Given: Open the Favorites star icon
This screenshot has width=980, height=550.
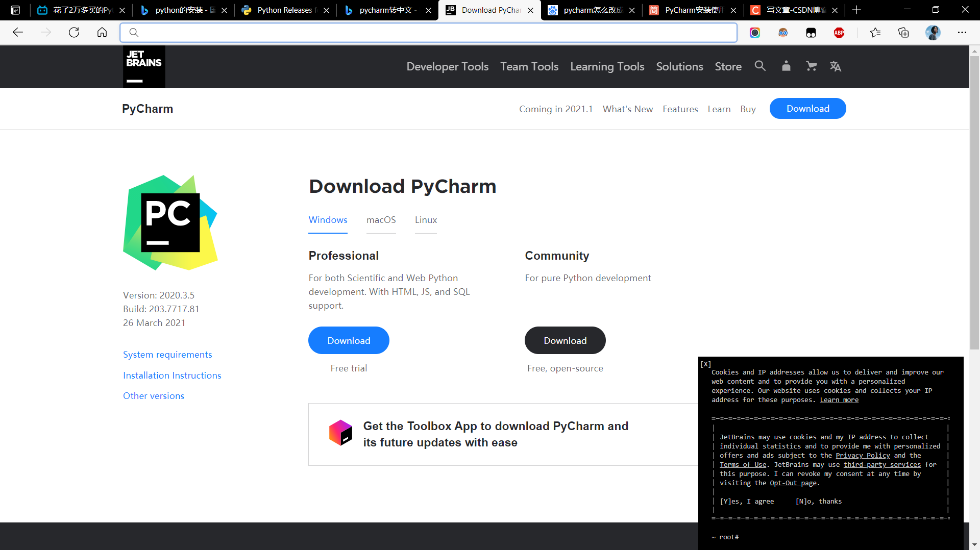Looking at the screenshot, I should 875,33.
